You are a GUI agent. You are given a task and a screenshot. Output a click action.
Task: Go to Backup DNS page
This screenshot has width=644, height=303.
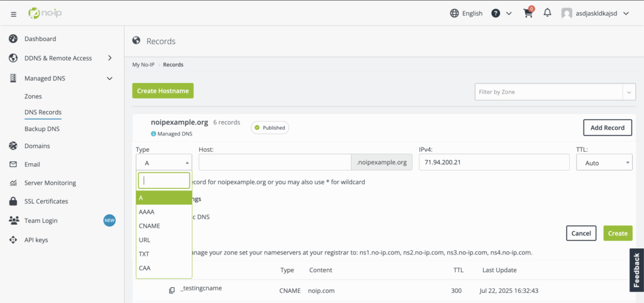coord(42,129)
